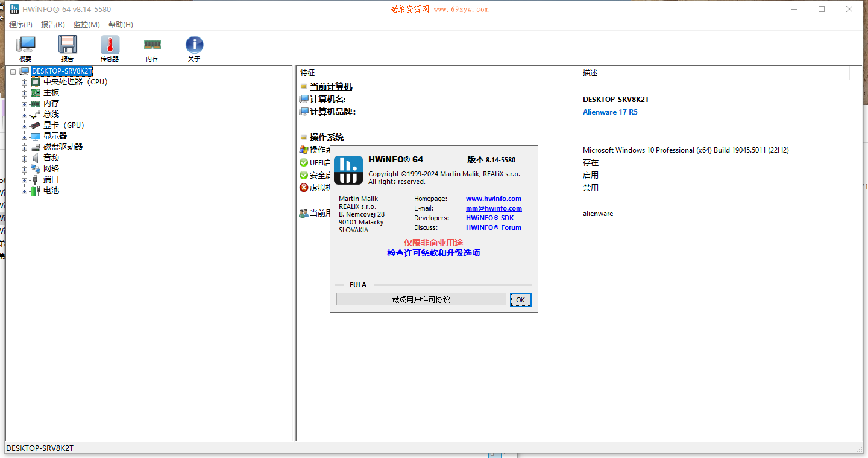Select the 音频 tree item label
Viewport: 868px width, 458px height.
point(51,158)
